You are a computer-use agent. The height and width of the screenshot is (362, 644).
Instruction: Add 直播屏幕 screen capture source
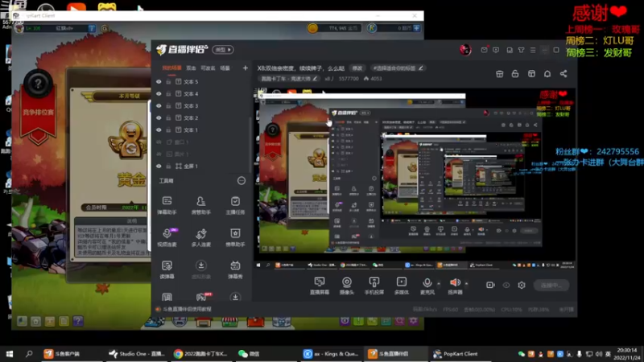click(x=319, y=286)
